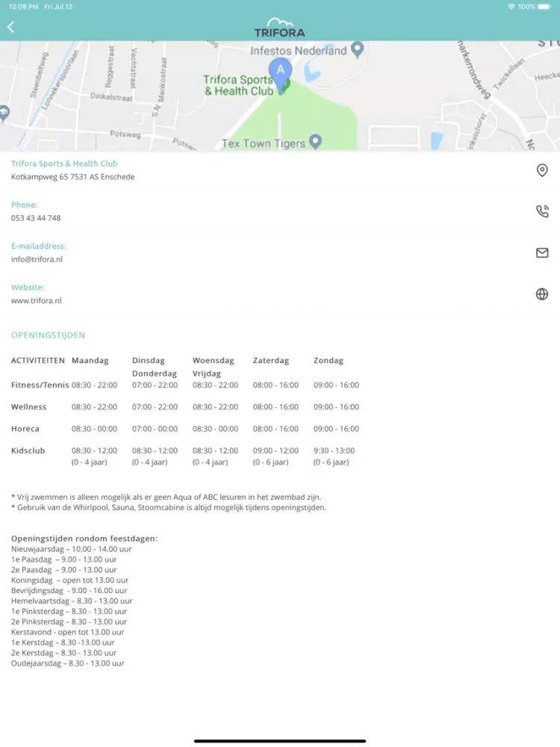Select blue marker A on map

(281, 75)
